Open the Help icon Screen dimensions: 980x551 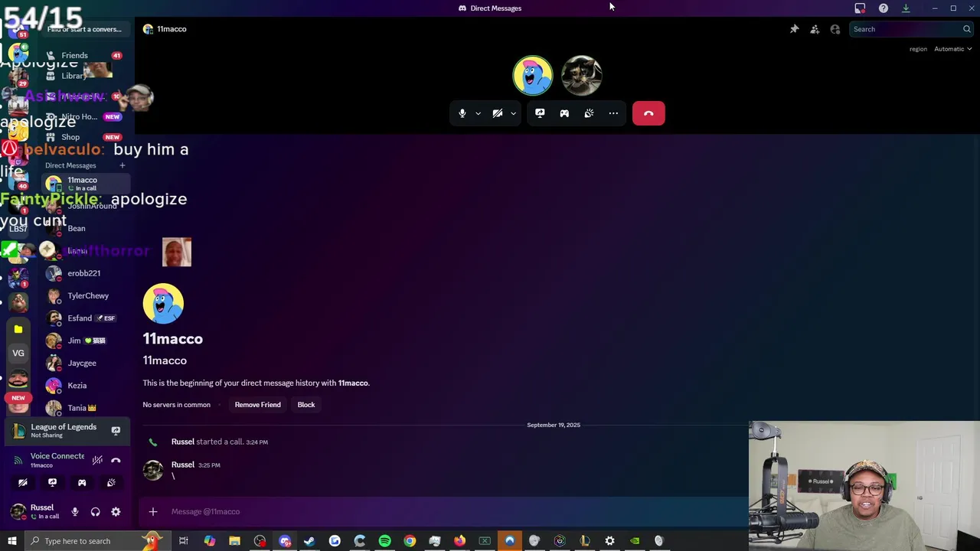[x=884, y=8]
